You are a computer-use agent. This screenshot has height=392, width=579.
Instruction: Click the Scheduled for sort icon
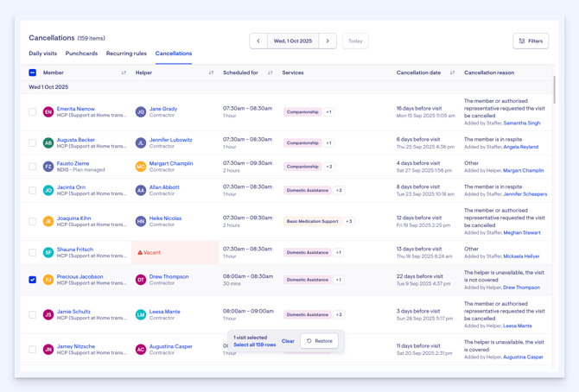pos(270,73)
